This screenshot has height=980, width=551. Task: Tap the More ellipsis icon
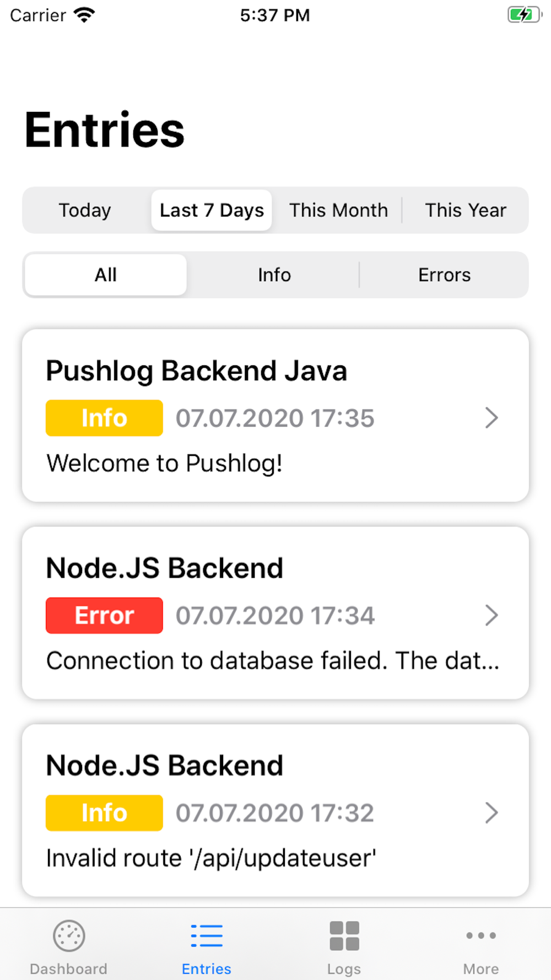click(x=481, y=935)
